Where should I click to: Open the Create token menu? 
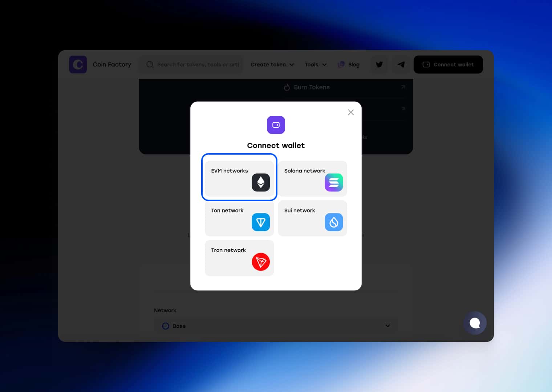(272, 65)
